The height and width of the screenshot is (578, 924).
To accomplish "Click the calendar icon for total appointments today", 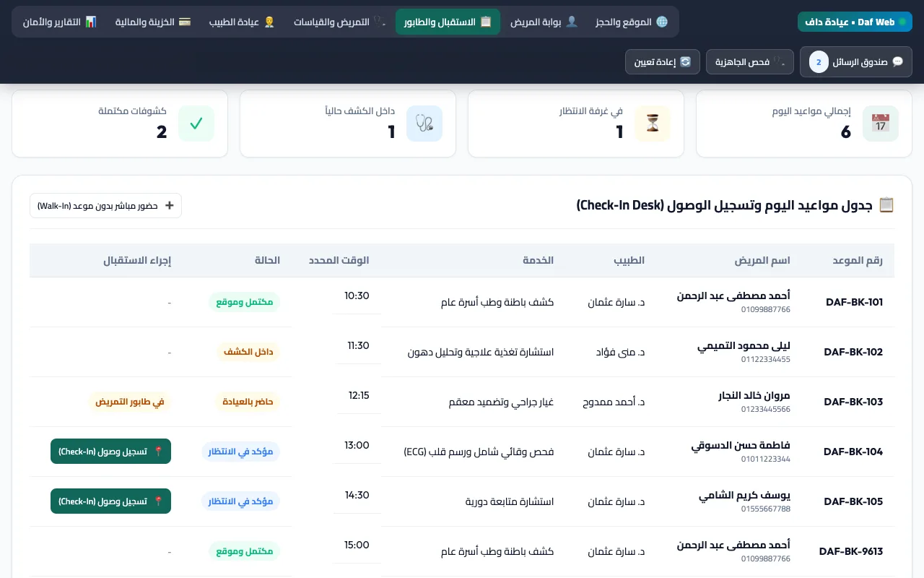I will click(881, 124).
